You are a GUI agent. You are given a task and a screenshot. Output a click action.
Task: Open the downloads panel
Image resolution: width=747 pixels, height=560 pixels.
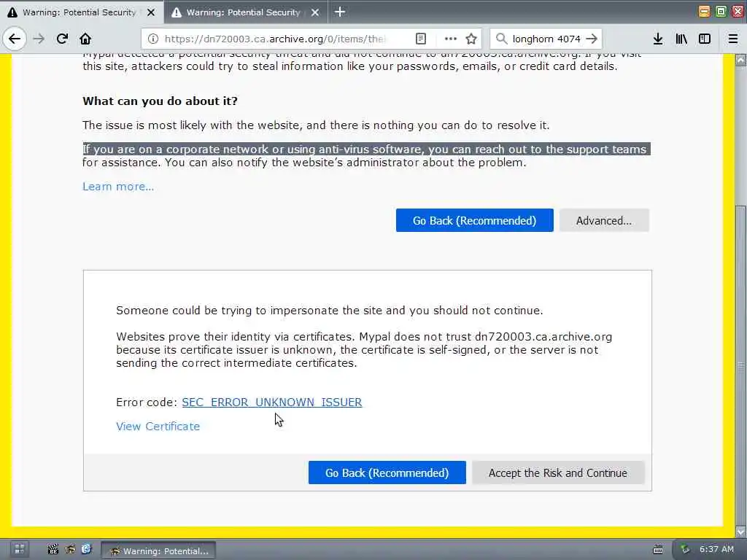click(658, 39)
